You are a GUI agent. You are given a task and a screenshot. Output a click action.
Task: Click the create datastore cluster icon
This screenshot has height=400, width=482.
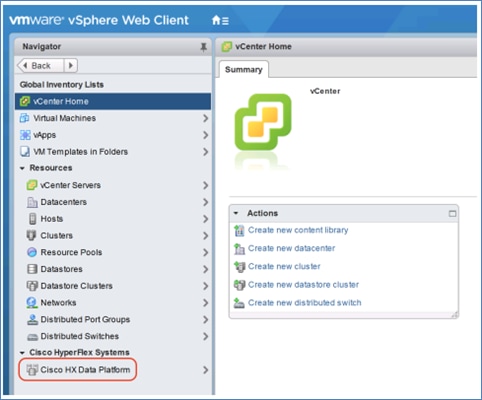[239, 285]
